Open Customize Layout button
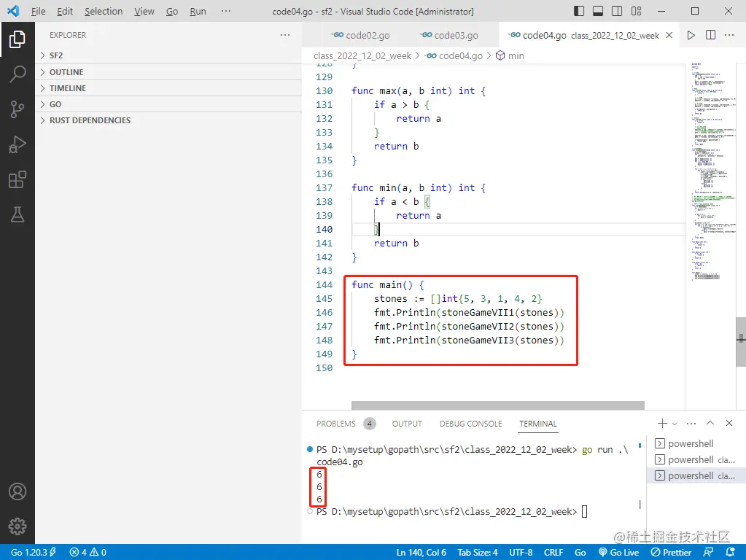The width and height of the screenshot is (746, 560). 636,11
